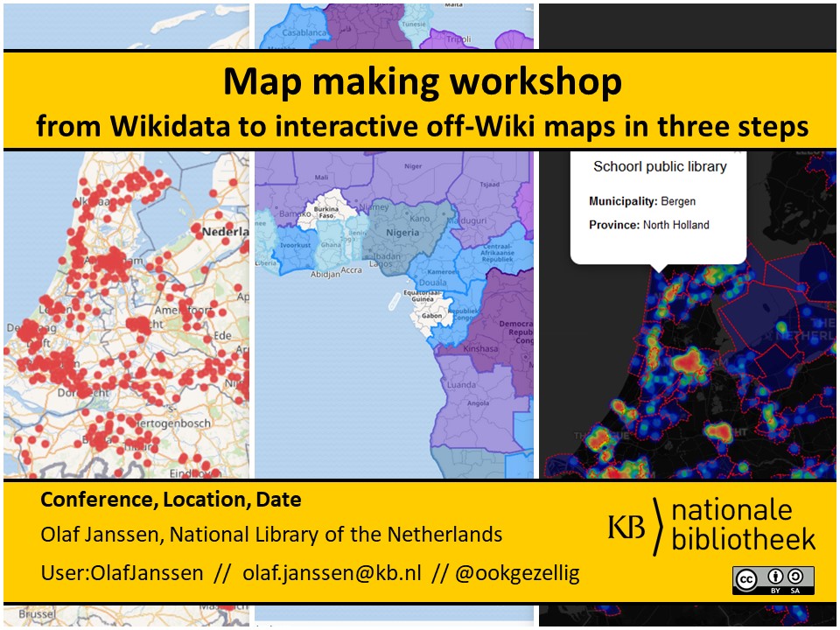The image size is (840, 630).
Task: Click the olaf.janssen@kb.nl email address
Action: (x=332, y=572)
